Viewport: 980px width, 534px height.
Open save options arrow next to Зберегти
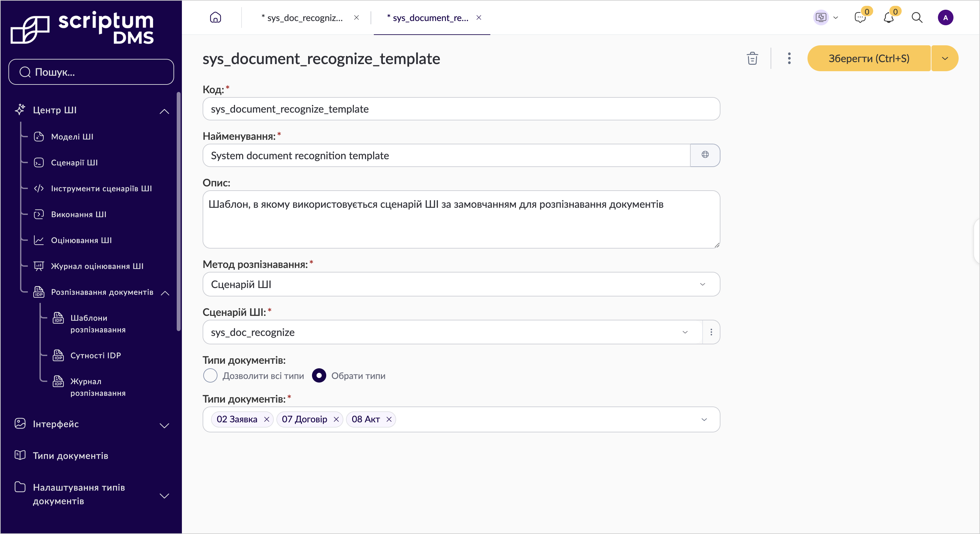(x=945, y=59)
